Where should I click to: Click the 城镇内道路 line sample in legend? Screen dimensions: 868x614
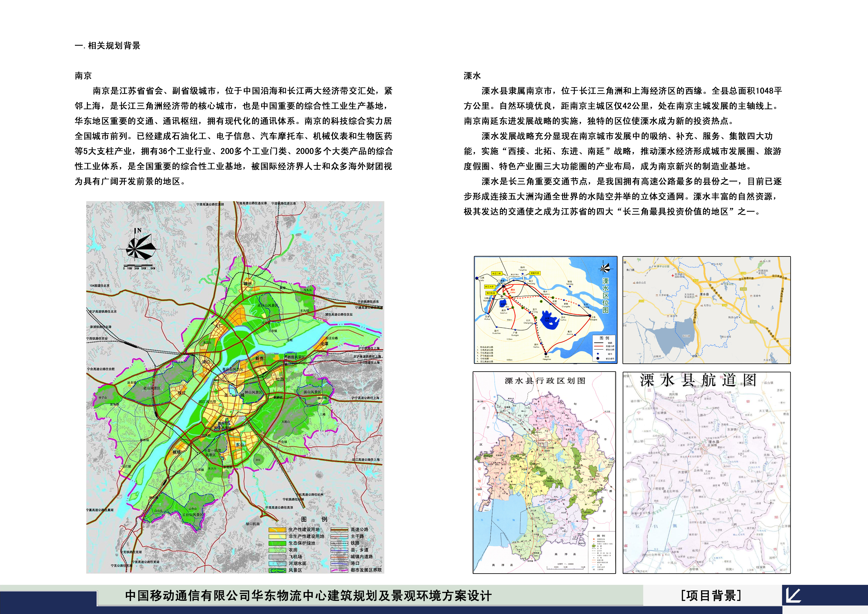tap(340, 557)
